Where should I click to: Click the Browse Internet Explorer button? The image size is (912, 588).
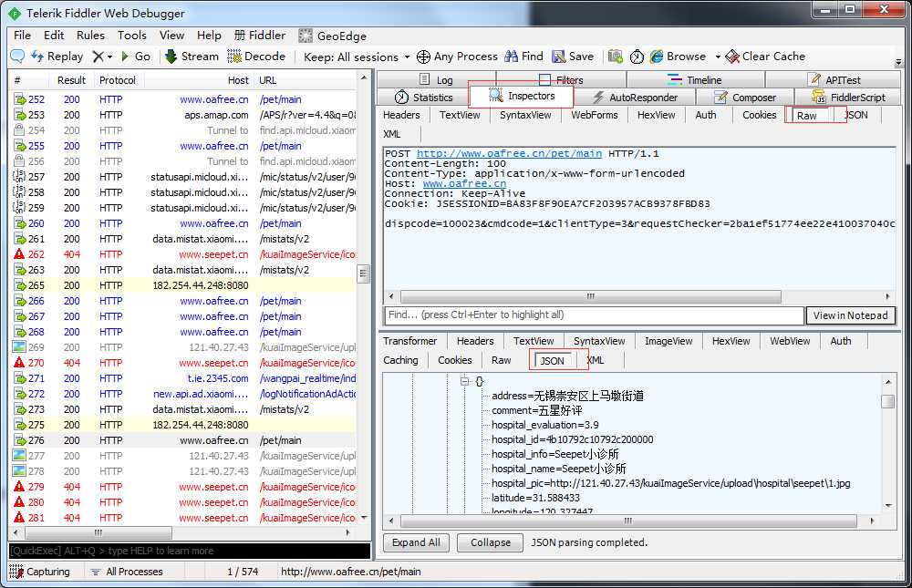pyautogui.click(x=679, y=57)
